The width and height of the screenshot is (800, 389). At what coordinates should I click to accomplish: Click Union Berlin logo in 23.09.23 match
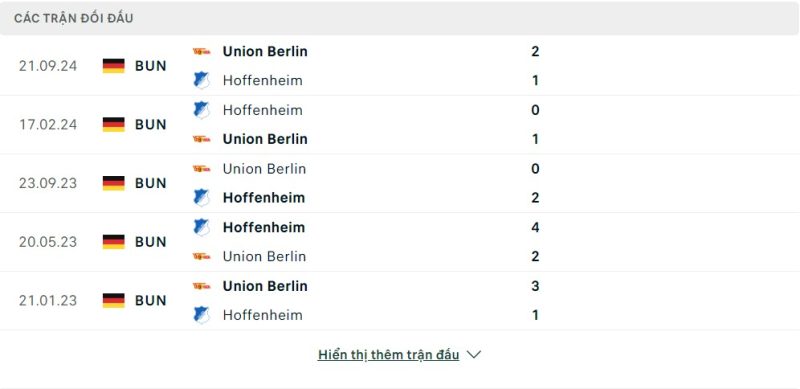tap(201, 168)
